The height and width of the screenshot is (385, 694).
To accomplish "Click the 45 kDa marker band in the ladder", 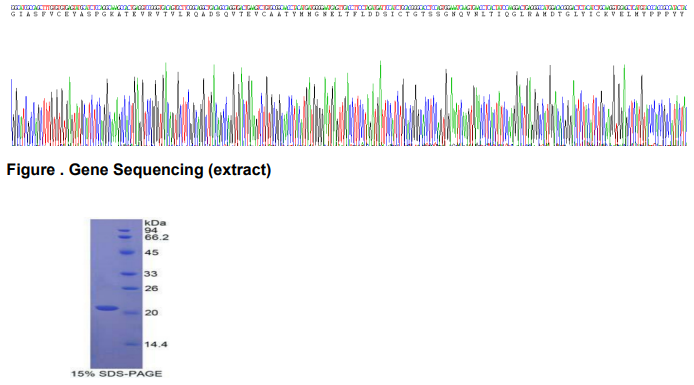I will (x=127, y=253).
